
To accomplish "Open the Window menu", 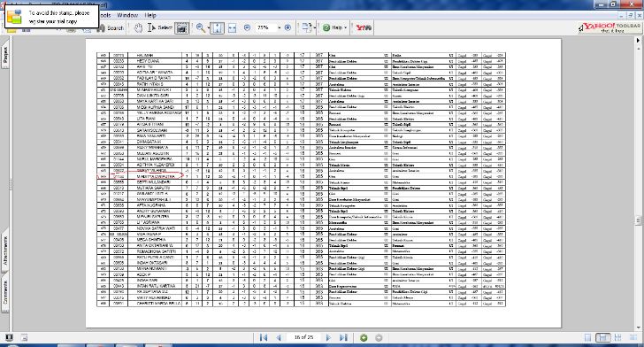I will coord(127,15).
